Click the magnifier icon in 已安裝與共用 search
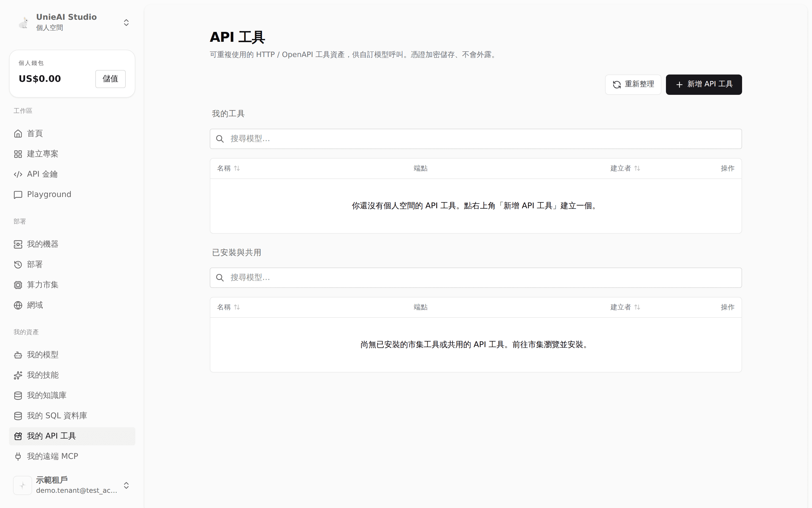 point(220,277)
